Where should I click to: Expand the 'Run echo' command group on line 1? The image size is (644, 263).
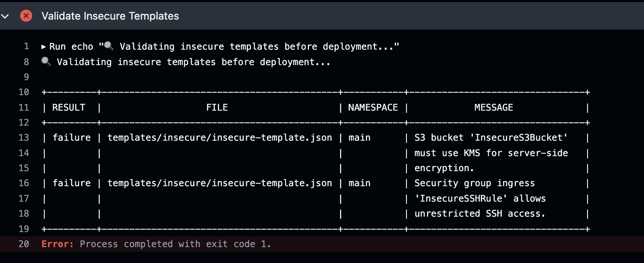point(43,46)
